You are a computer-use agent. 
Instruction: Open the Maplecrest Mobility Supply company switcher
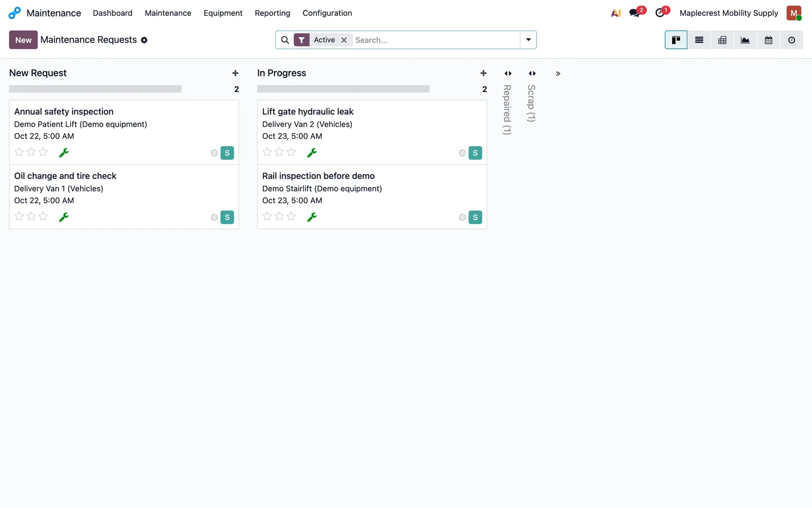(x=729, y=13)
